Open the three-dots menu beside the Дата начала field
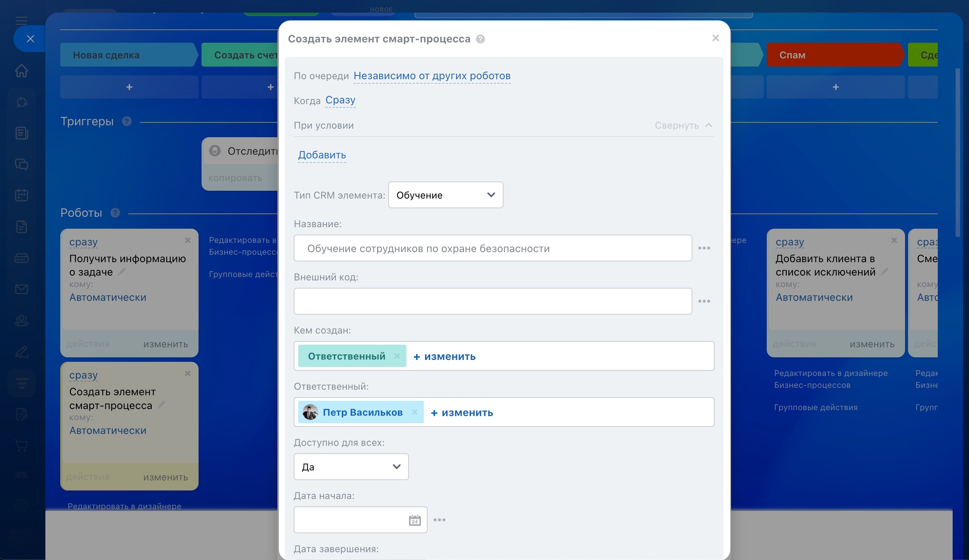This screenshot has width=969, height=560. (x=439, y=519)
